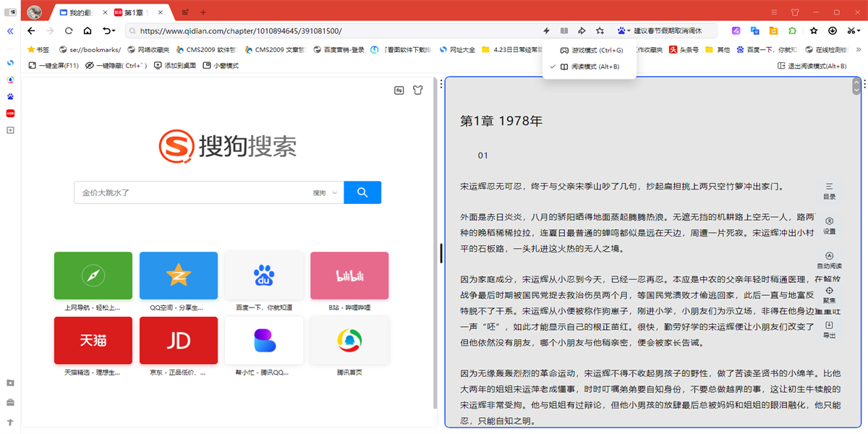
Task: Enable 聚焦 focus mode
Action: click(x=829, y=296)
